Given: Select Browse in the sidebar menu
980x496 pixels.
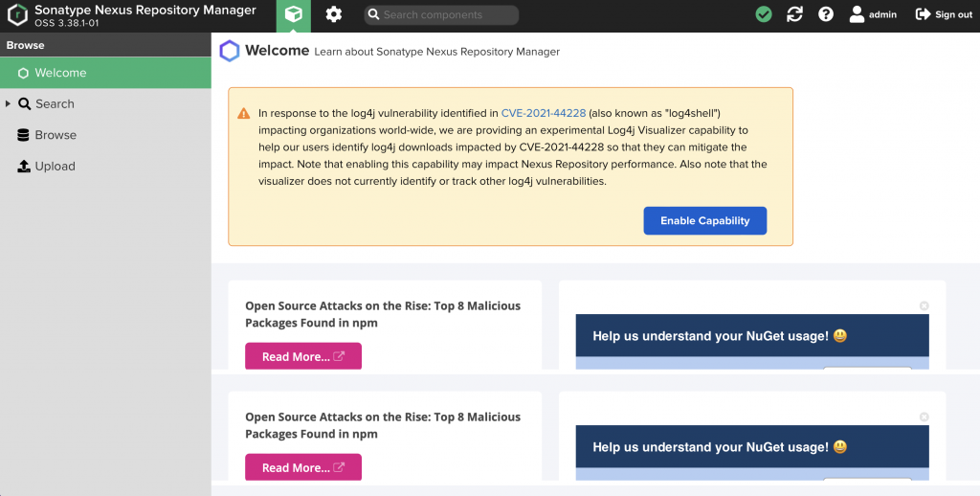Looking at the screenshot, I should [56, 135].
